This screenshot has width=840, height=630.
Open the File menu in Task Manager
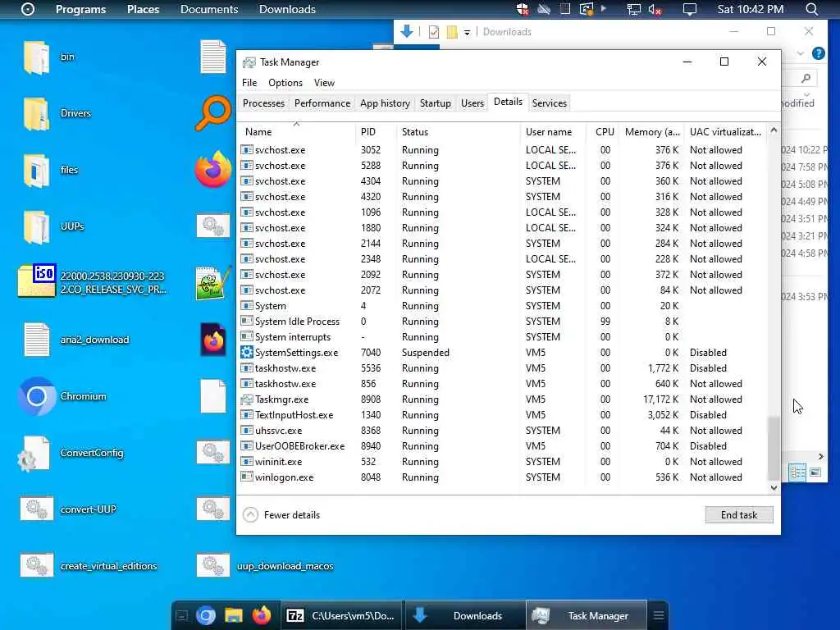pos(249,83)
